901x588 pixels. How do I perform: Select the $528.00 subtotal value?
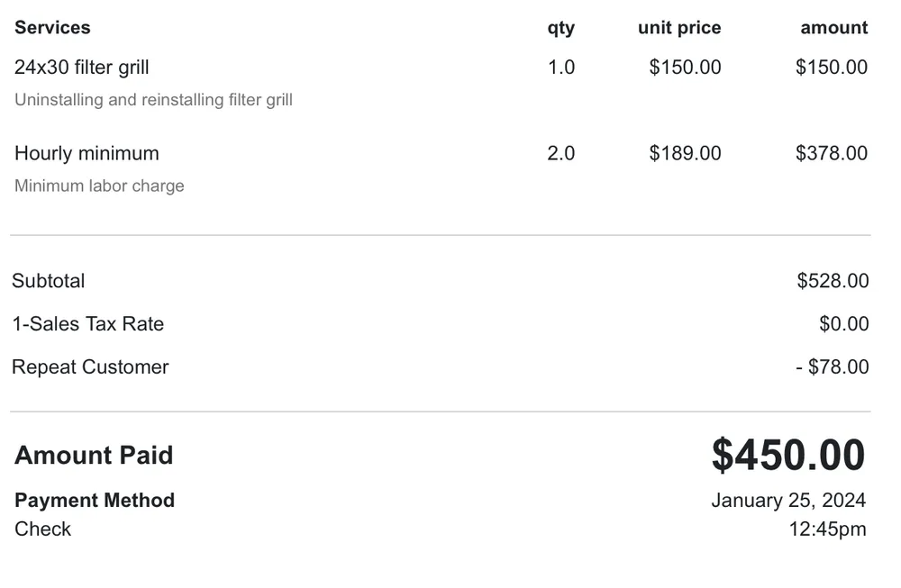tap(833, 281)
